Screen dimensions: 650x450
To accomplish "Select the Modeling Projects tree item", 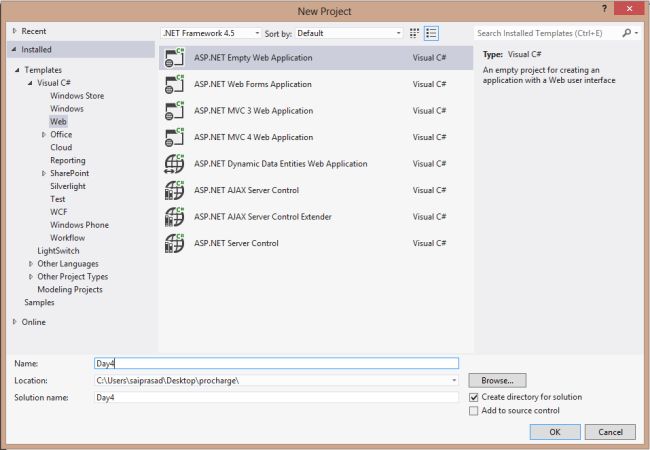I will pos(70,289).
